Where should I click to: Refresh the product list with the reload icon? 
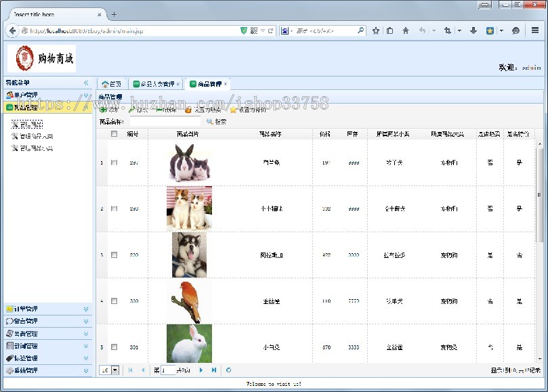click(228, 370)
